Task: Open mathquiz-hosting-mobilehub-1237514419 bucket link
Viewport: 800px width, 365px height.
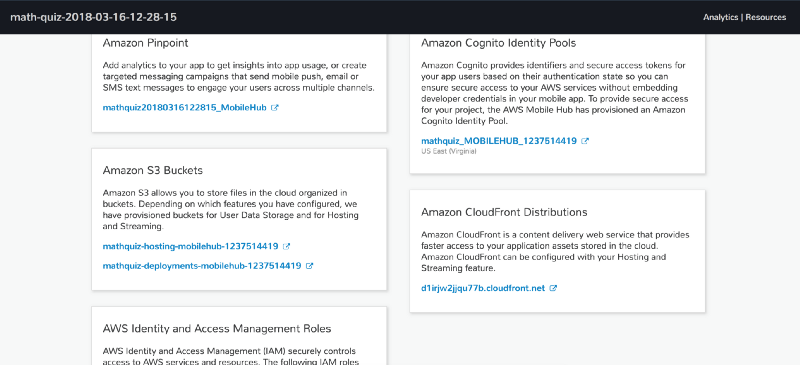Action: (190, 246)
